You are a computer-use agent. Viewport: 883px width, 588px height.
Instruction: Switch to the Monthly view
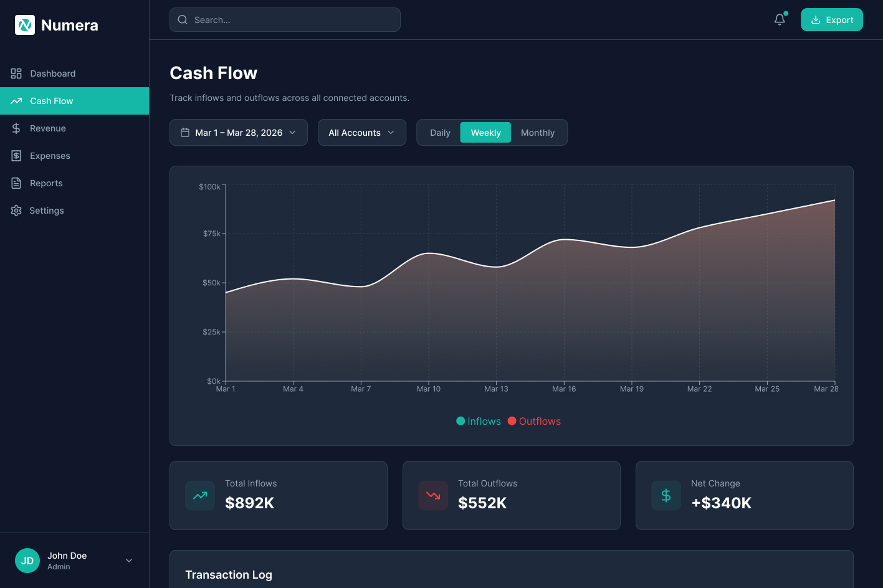click(538, 133)
